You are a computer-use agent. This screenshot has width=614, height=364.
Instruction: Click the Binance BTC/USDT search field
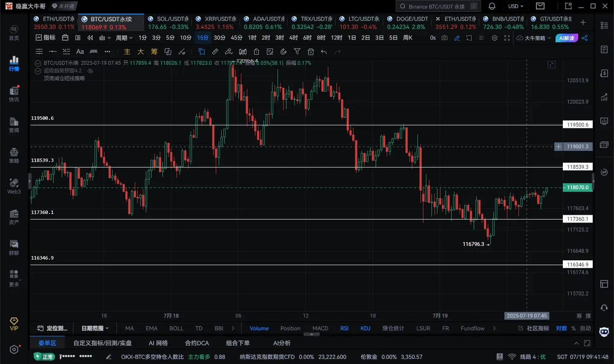(x=438, y=6)
